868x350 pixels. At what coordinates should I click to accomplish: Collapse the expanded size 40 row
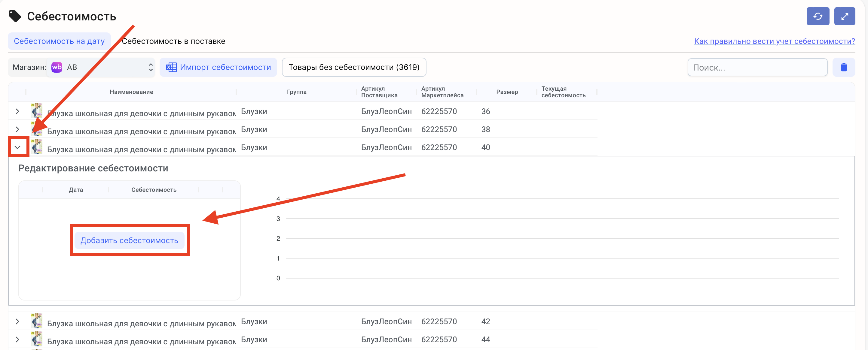point(17,147)
